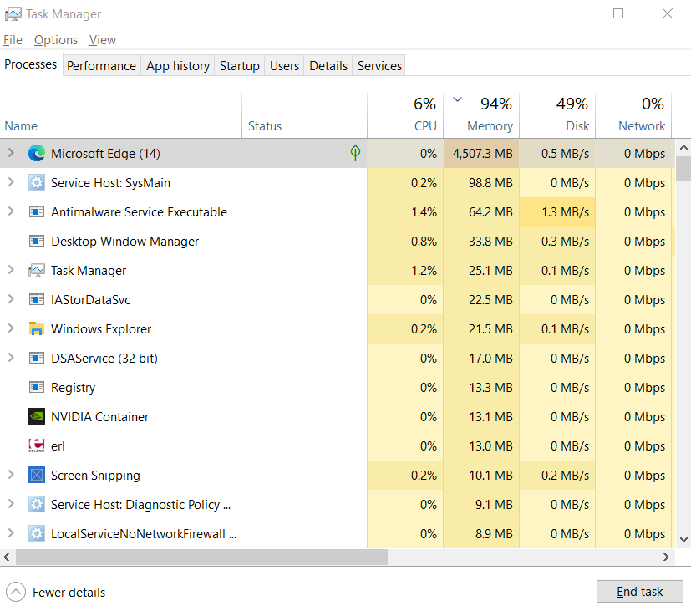Click the Microsoft Edge browser icon
Viewport: 691px width, 616px height.
[x=37, y=153]
